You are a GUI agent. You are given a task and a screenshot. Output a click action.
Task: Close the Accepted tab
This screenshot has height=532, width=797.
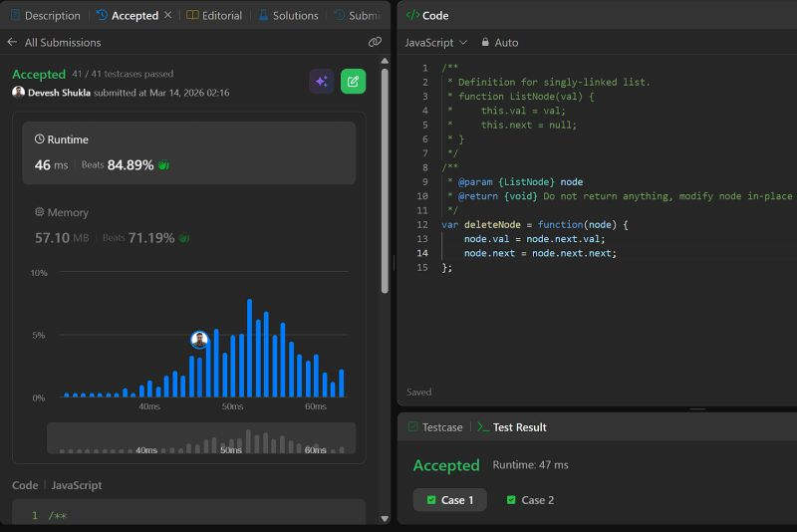coord(167,15)
